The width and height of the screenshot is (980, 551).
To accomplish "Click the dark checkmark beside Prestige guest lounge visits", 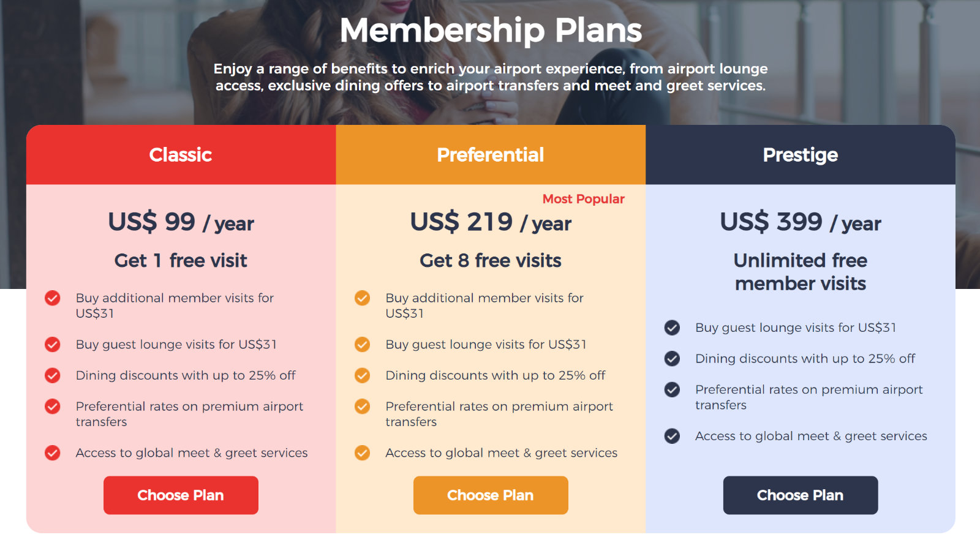I will tap(673, 328).
